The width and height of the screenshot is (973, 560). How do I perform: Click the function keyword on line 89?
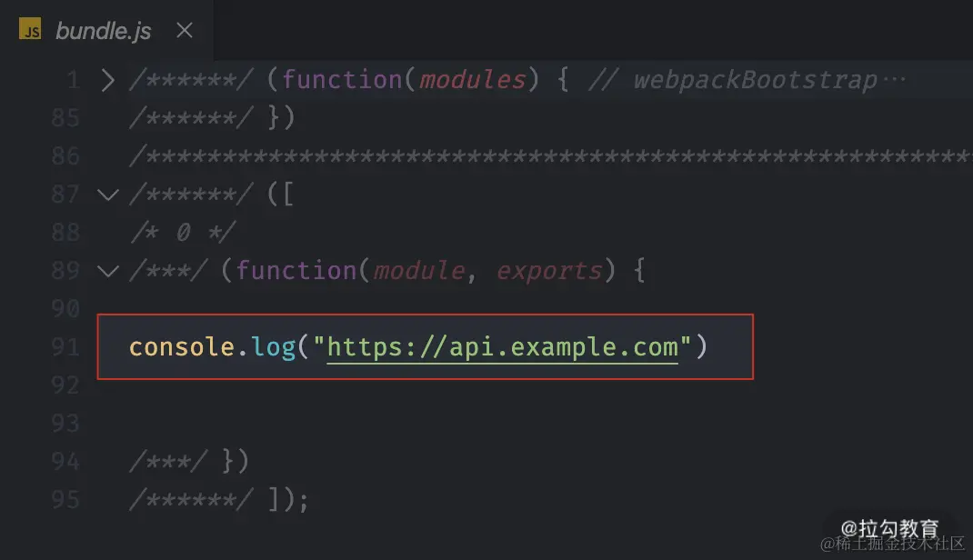pyautogui.click(x=296, y=271)
